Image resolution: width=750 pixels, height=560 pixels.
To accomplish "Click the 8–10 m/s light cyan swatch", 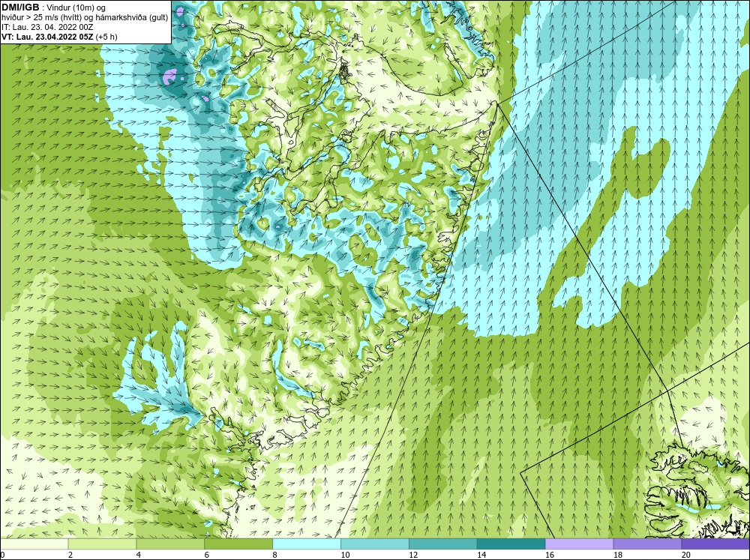I will point(307,544).
